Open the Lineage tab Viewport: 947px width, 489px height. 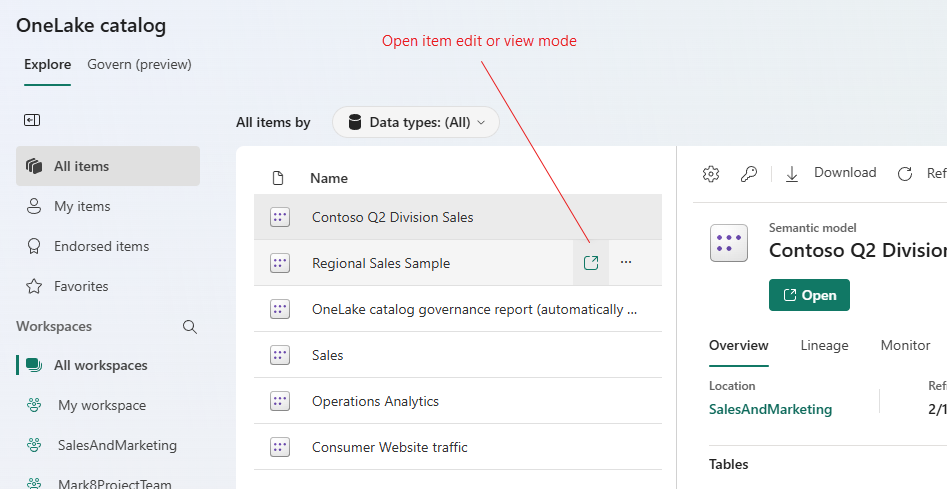coord(824,345)
